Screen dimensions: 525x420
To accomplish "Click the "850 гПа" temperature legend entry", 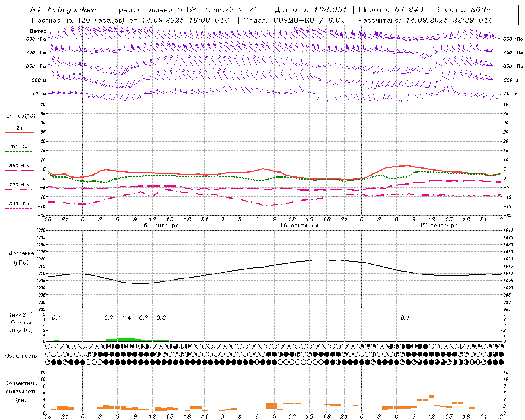I will pos(19,166).
